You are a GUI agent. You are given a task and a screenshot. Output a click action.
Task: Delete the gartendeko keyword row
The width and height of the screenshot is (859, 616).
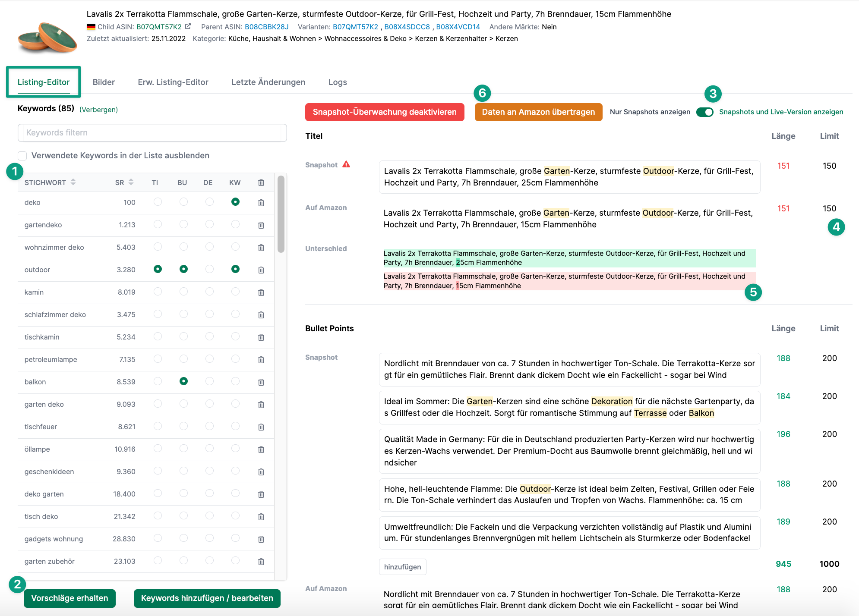261,225
